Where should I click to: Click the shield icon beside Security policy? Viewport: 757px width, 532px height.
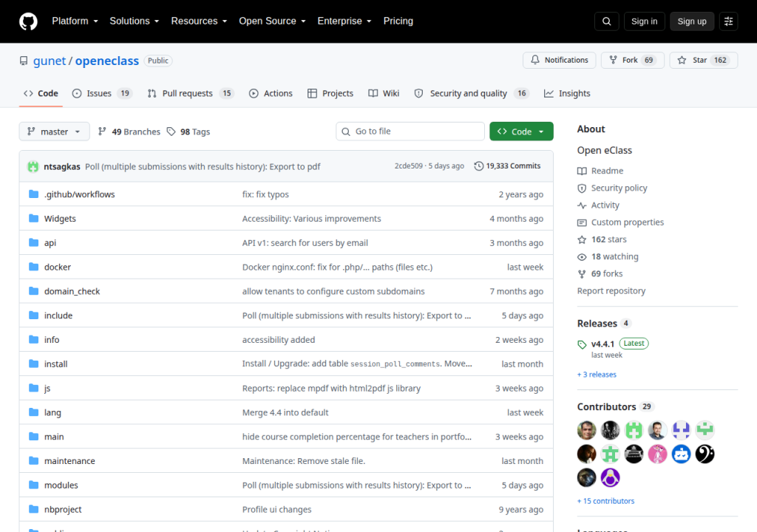[x=582, y=188]
